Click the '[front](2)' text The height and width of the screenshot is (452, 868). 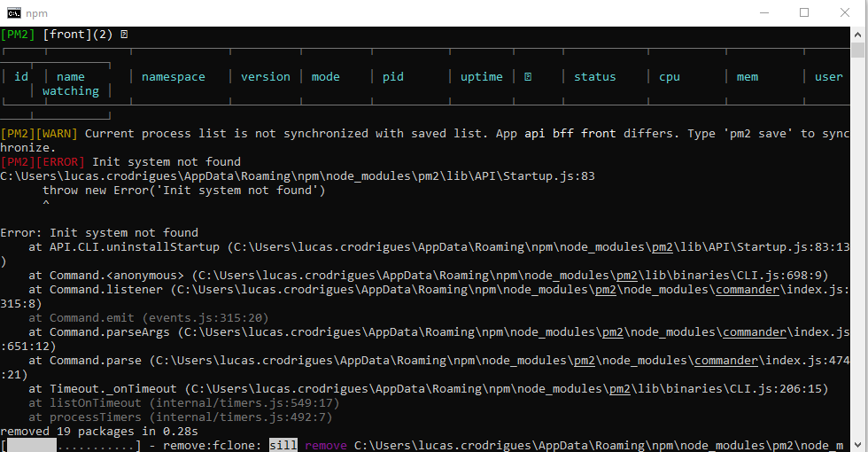tap(78, 35)
